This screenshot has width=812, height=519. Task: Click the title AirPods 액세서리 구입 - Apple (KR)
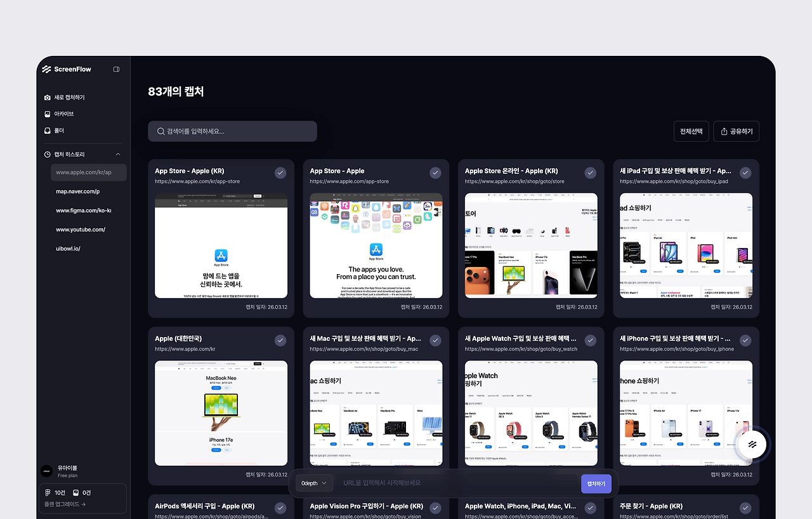204,506
